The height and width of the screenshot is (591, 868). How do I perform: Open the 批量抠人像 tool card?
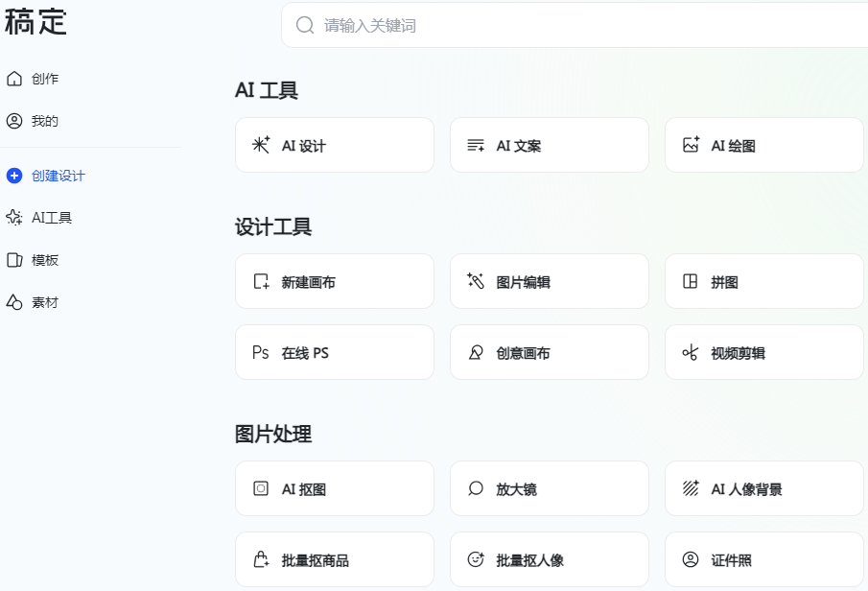549,560
